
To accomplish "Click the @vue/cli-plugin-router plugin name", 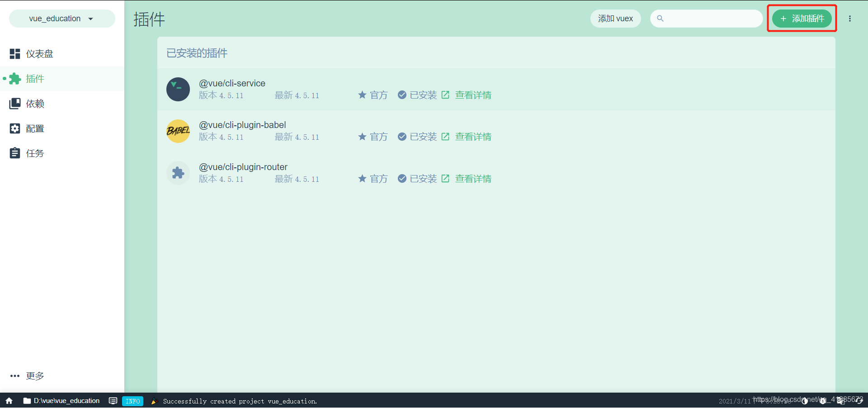I will pyautogui.click(x=243, y=167).
